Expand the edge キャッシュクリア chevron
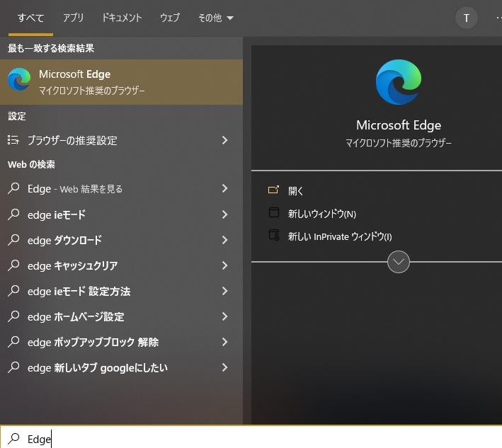Image resolution: width=502 pixels, height=448 pixels. click(x=224, y=265)
